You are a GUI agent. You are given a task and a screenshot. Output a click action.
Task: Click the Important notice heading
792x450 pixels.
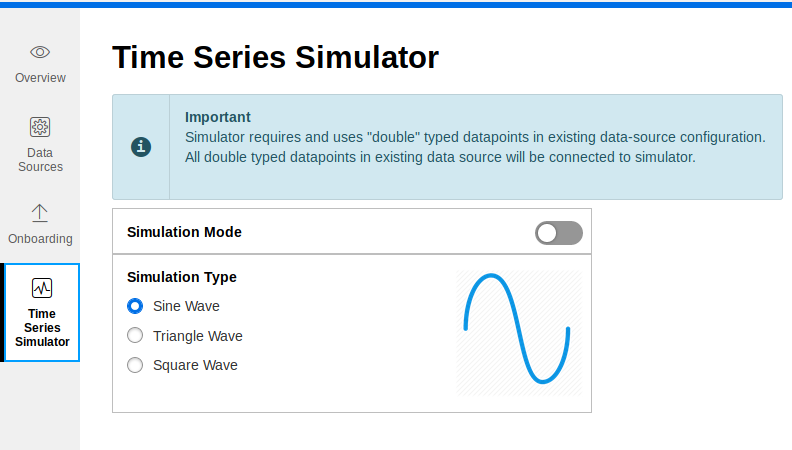point(218,117)
